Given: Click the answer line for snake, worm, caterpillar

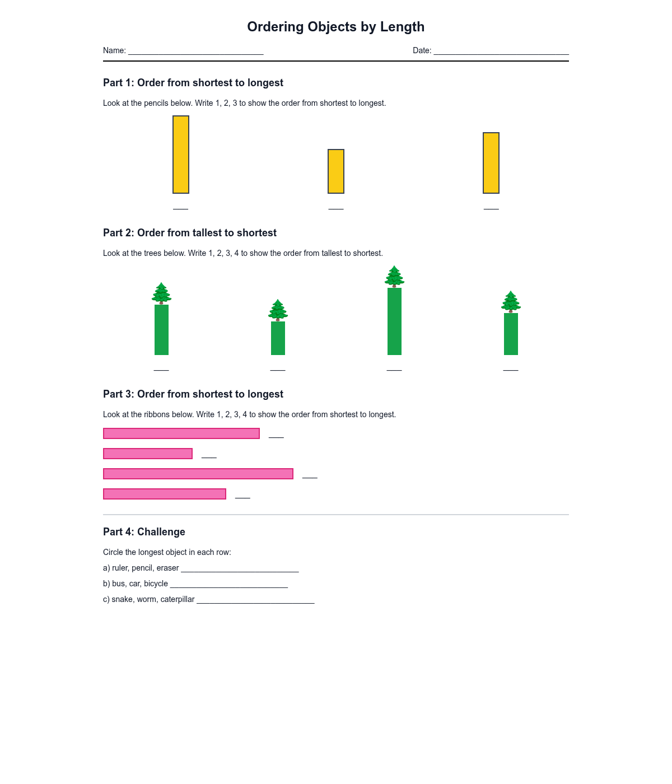Looking at the screenshot, I should click(x=255, y=600).
